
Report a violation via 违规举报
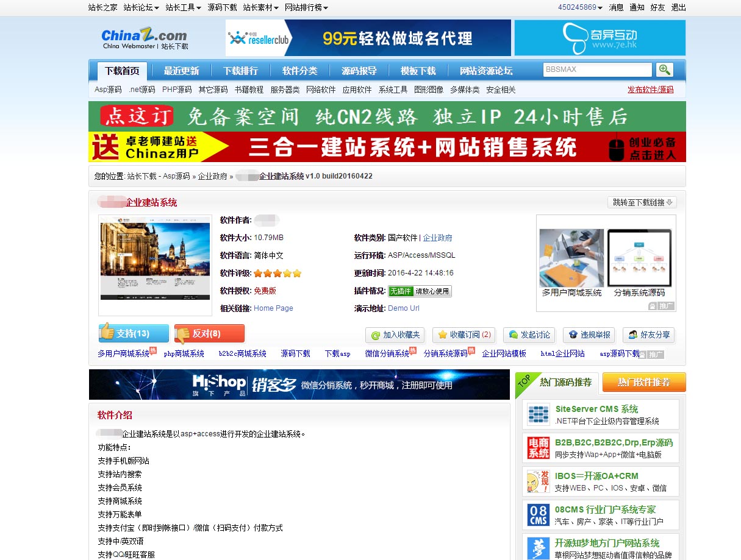[x=589, y=335]
